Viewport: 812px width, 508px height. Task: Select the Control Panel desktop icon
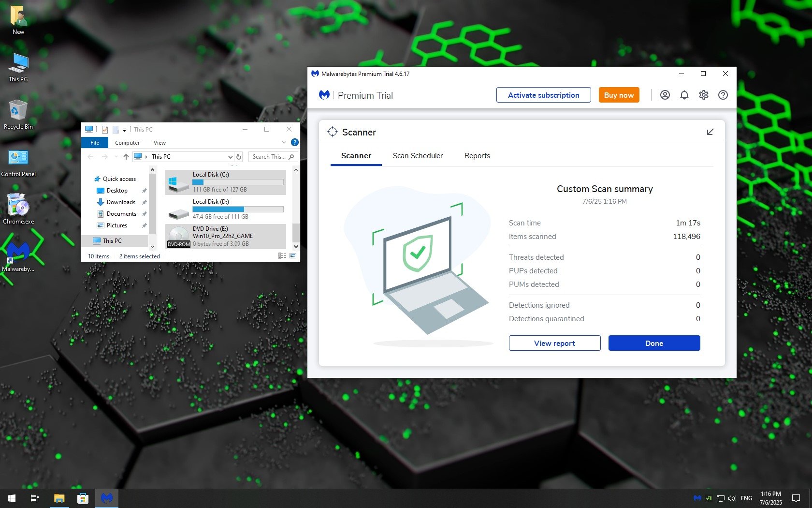click(18, 163)
